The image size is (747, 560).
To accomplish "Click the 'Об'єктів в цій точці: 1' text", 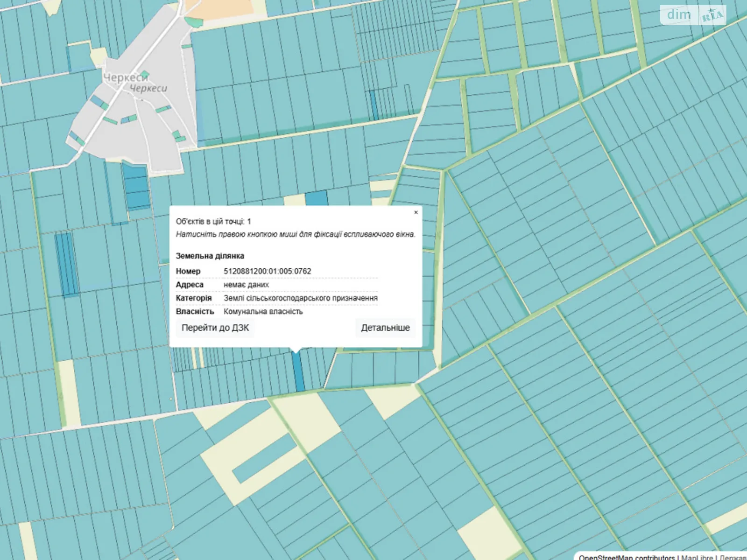I will pyautogui.click(x=213, y=221).
